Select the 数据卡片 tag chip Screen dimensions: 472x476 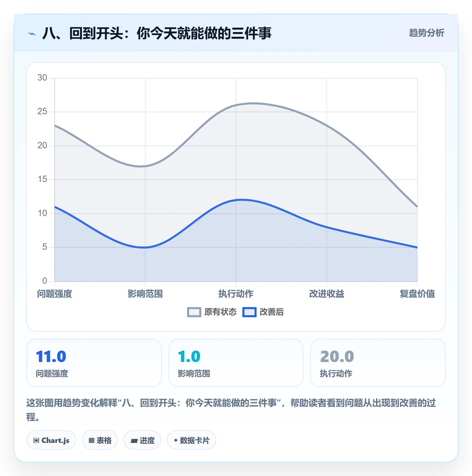[191, 440]
